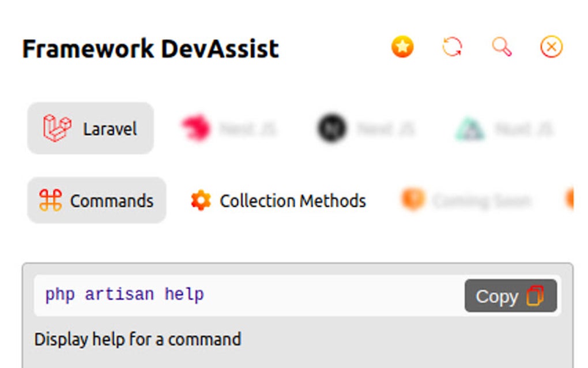Click the copy-pages icon inside Copy button
588x368 pixels.
(536, 295)
